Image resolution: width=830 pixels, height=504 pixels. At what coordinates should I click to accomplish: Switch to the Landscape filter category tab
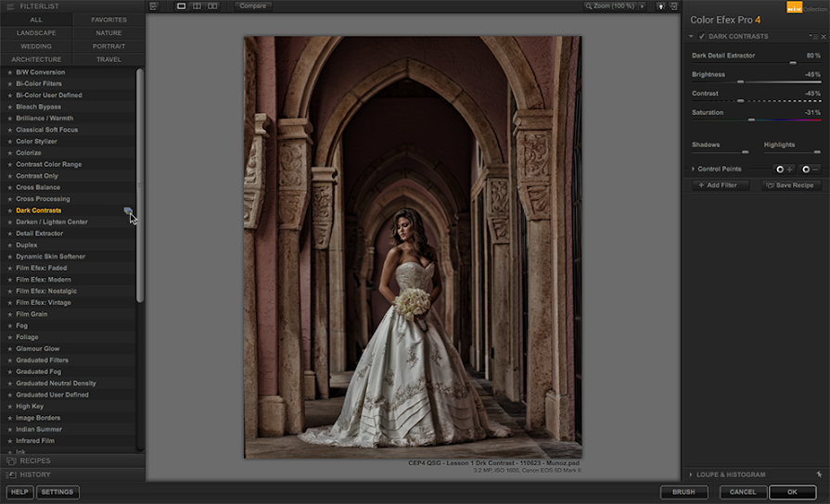click(x=36, y=32)
